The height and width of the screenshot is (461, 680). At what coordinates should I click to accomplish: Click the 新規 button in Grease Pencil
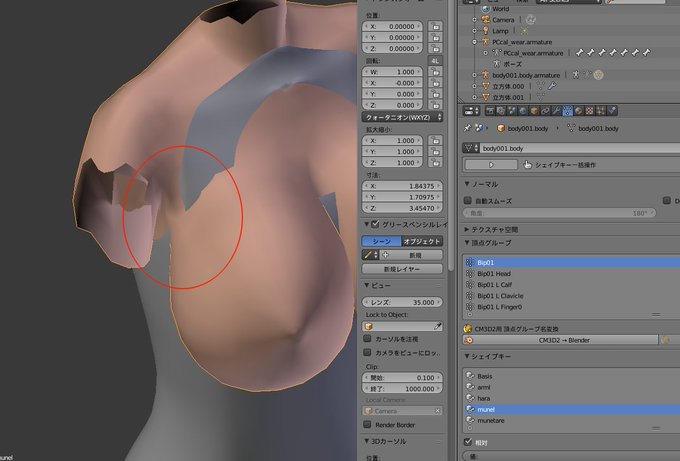[411, 255]
